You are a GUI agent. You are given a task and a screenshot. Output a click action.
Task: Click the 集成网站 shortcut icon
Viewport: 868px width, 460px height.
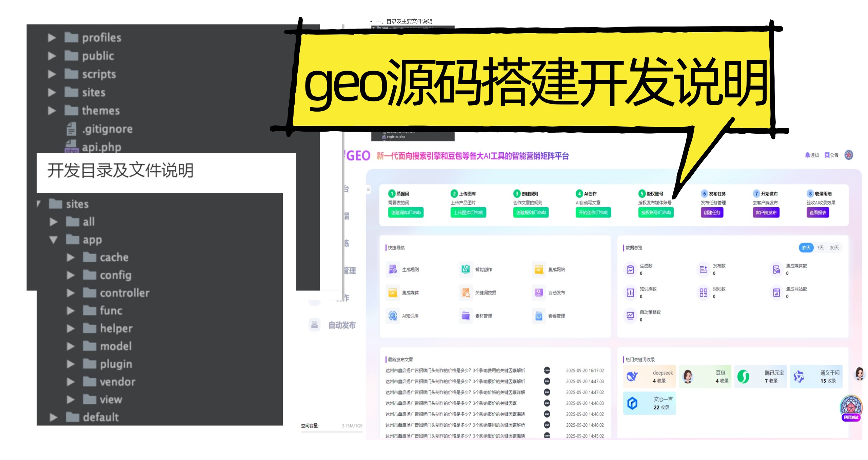point(539,269)
